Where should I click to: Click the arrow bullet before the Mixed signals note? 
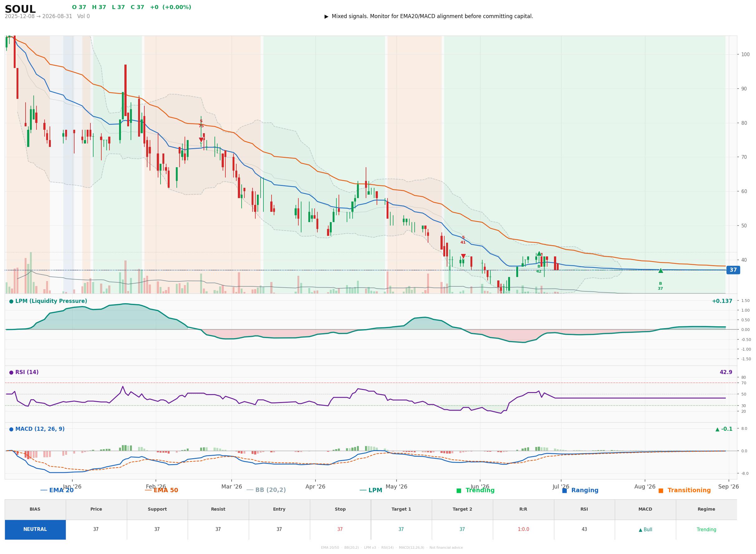tap(326, 17)
